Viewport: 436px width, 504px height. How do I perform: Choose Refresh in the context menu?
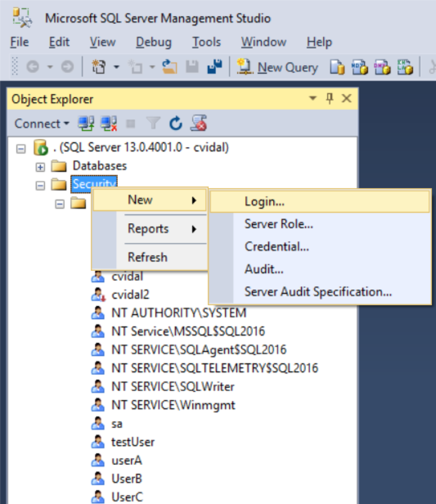pyautogui.click(x=150, y=257)
